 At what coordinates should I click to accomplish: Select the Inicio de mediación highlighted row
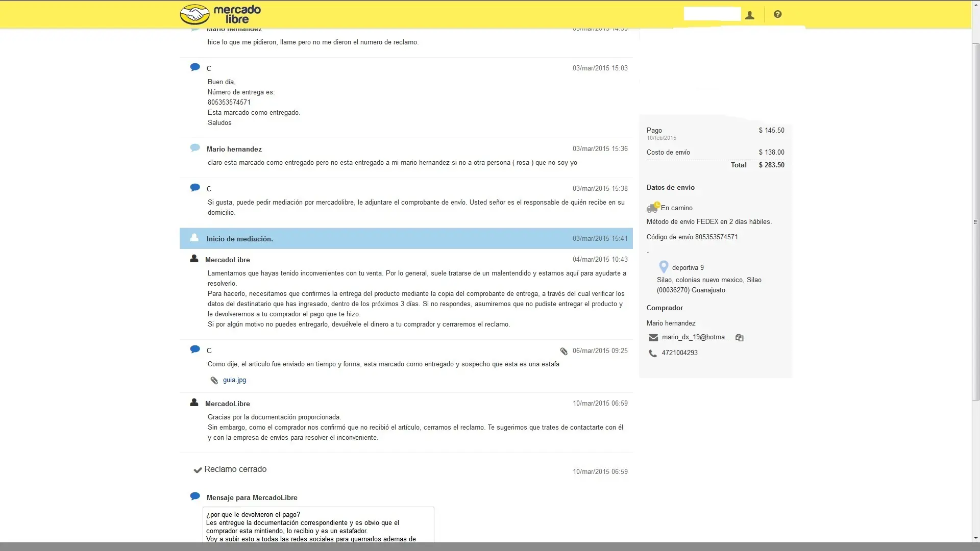406,238
